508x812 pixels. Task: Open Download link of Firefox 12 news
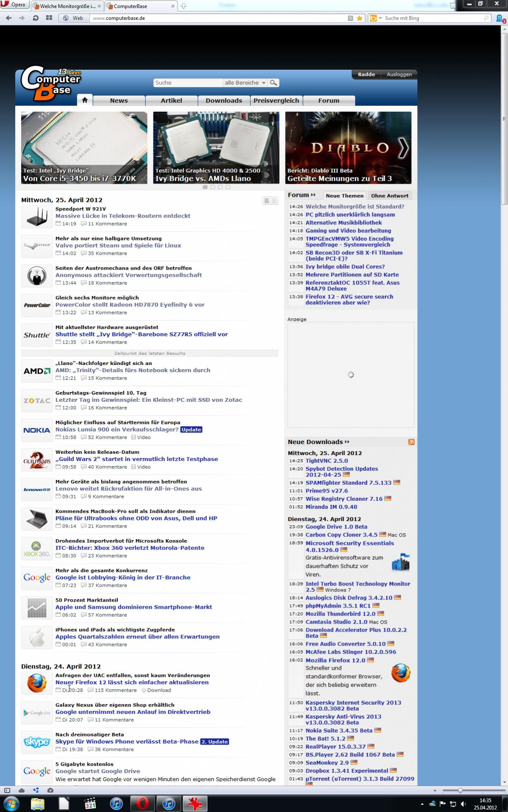pos(156,690)
